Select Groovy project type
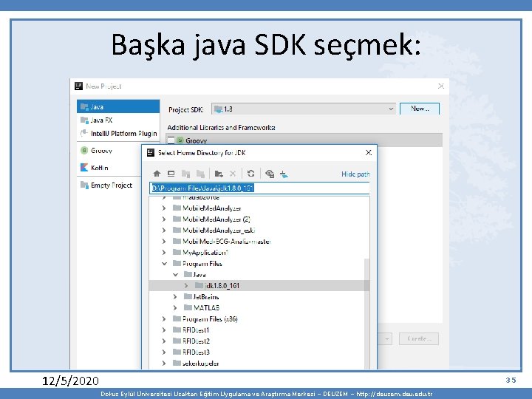Image resolution: width=532 pixels, height=399 pixels. tap(109, 150)
